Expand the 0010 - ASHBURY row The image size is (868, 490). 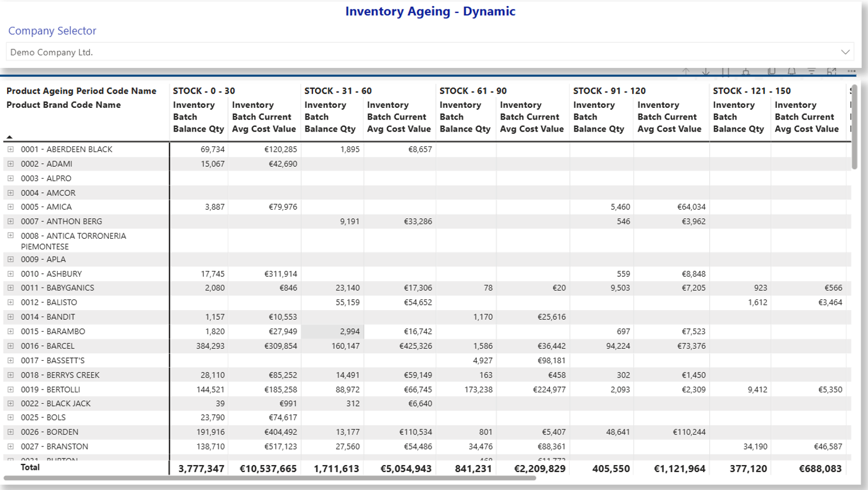[x=11, y=274]
